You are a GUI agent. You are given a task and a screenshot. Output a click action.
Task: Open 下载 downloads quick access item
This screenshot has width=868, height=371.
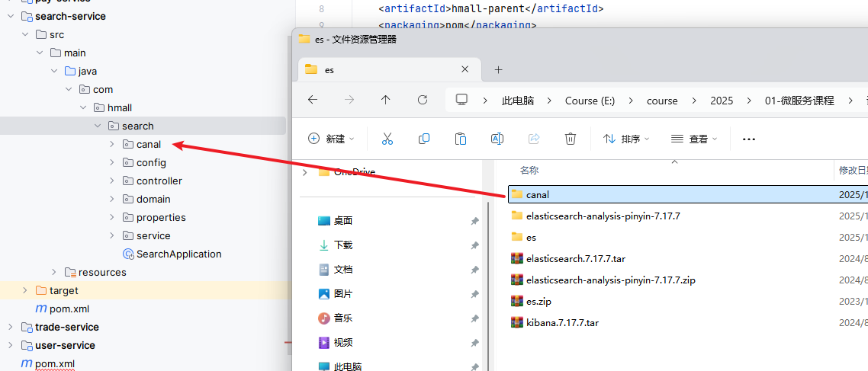(343, 245)
